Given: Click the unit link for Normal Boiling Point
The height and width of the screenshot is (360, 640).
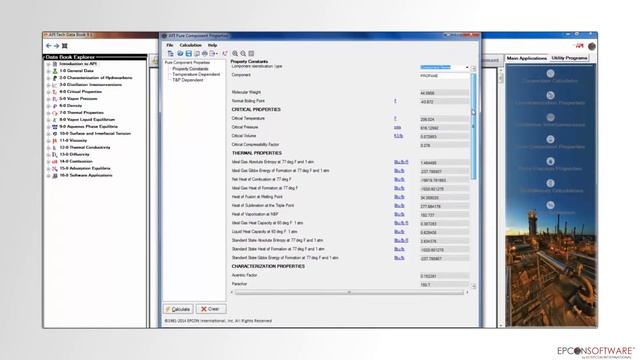Looking at the screenshot, I should tap(395, 101).
